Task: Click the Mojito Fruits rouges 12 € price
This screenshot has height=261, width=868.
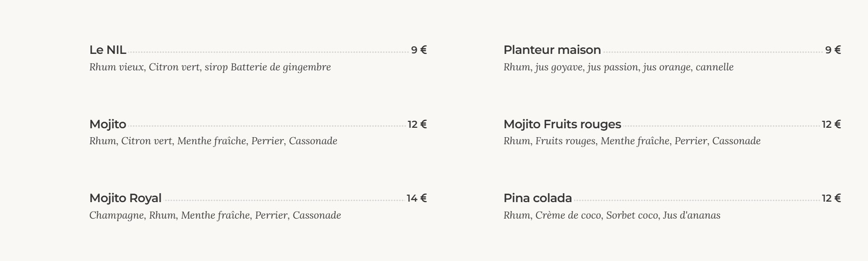Action: pyautogui.click(x=832, y=124)
